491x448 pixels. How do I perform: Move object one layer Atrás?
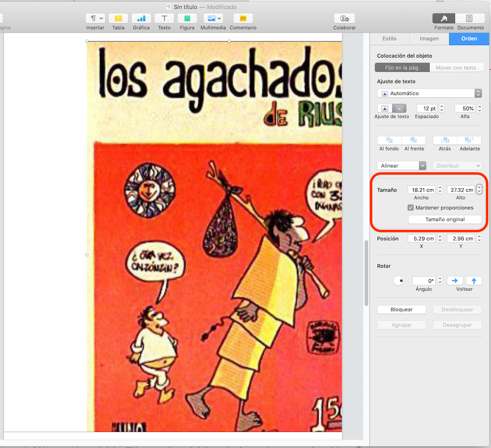tap(445, 140)
